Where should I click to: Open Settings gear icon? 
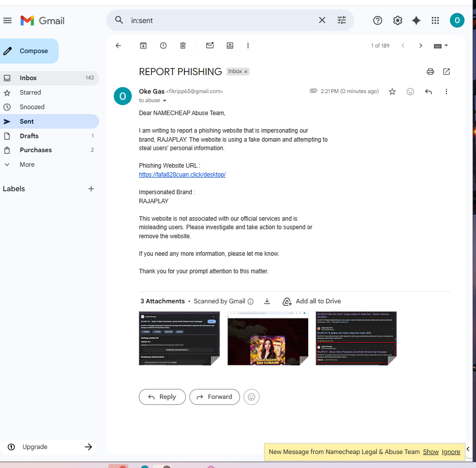tap(397, 21)
